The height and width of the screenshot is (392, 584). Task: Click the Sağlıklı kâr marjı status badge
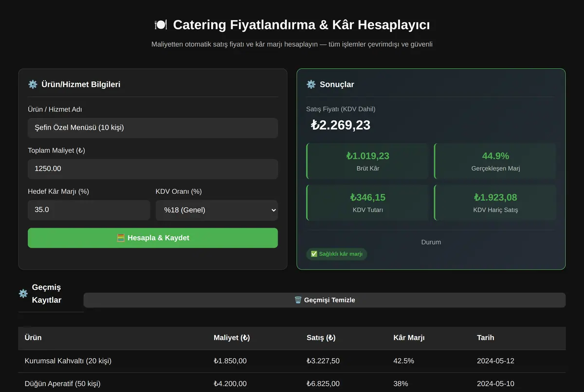pos(337,254)
